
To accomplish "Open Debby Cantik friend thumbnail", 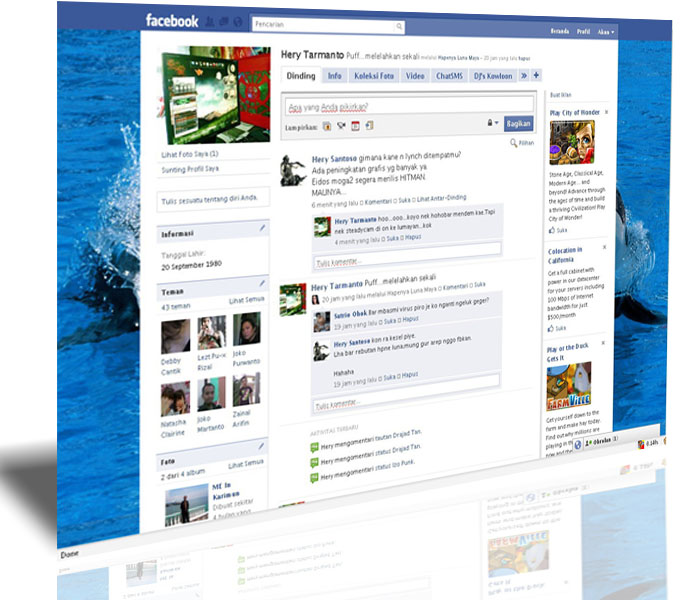I will pos(175,336).
